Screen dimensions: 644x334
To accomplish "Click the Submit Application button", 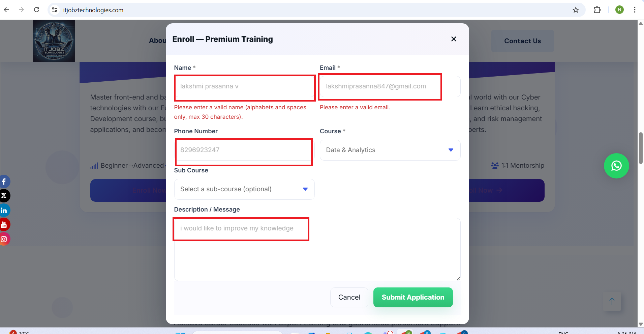I will point(413,297).
